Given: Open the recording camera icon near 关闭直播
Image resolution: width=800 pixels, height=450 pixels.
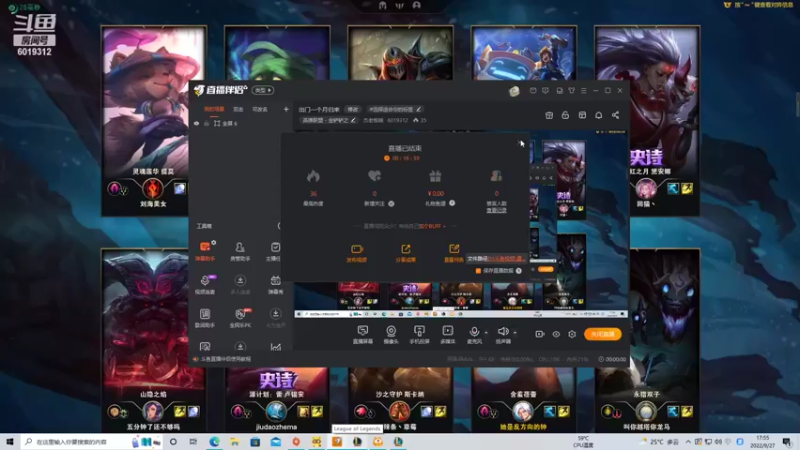Looking at the screenshot, I should (x=539, y=334).
